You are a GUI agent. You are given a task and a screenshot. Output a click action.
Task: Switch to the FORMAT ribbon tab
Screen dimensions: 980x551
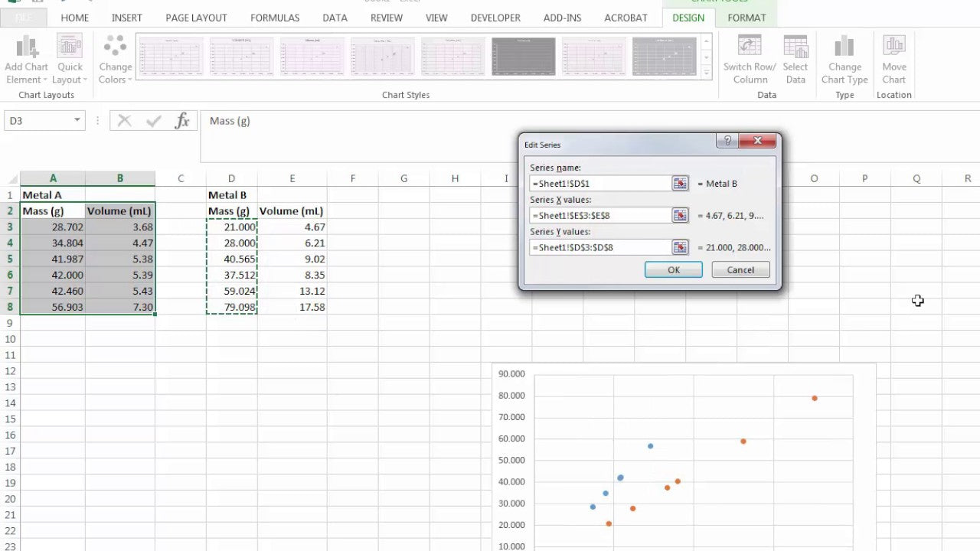(x=746, y=17)
